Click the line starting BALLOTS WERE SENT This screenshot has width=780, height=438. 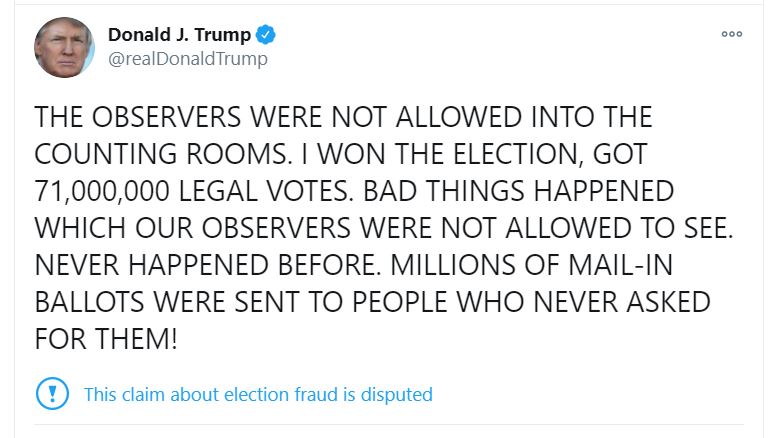(x=372, y=302)
